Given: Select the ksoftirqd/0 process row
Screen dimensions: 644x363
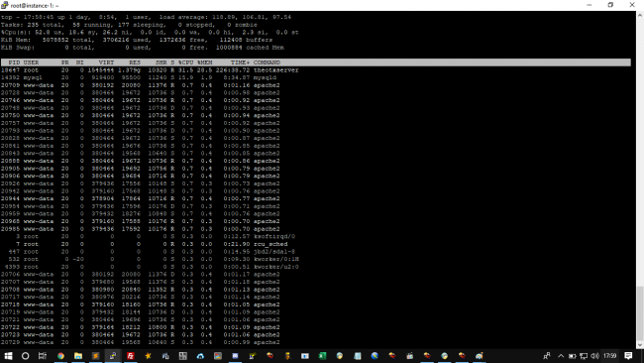Looking at the screenshot, I should [148, 237].
